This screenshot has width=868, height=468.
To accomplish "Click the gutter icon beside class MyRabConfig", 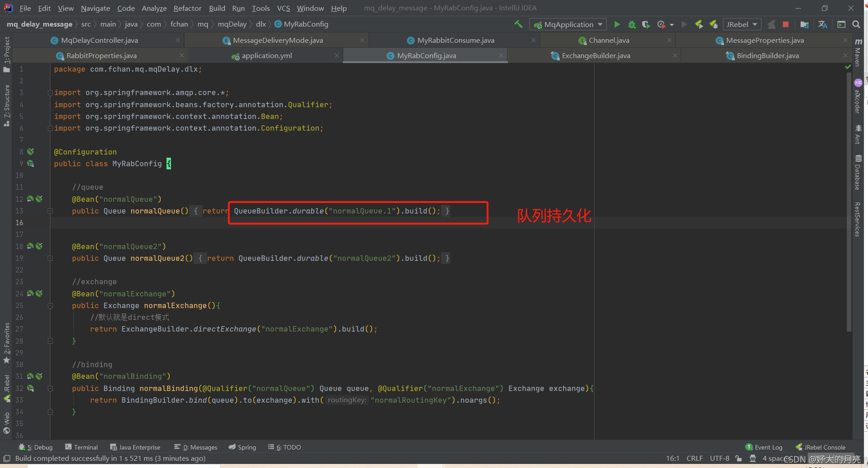I will [x=31, y=163].
